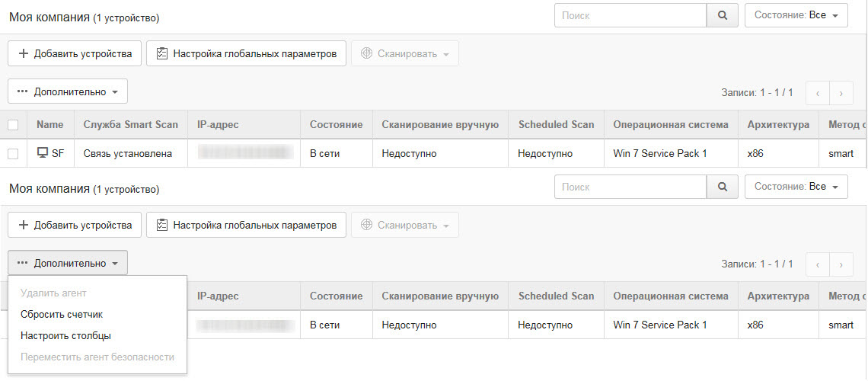Open the upper Дополнительно dropdown

point(68,91)
